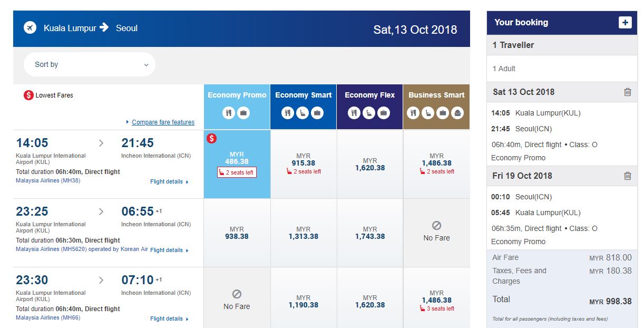Screen dimensions: 644x328
Task: Click the Business Smart column header
Action: (436, 95)
